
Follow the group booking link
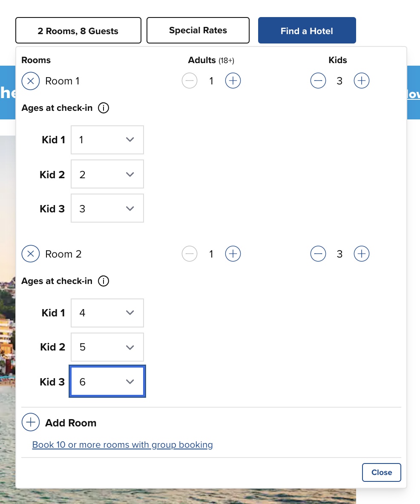[x=123, y=445]
